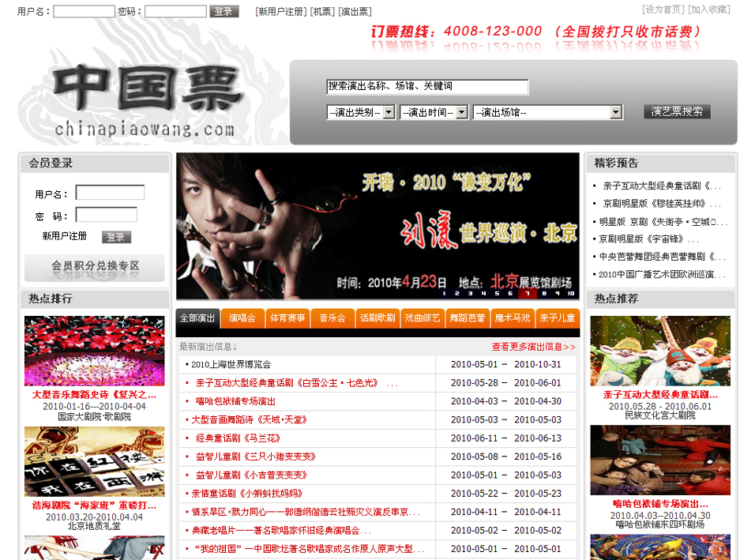Screen dimensions: 755x560
Task: Open 益智儿童剧《三只小猪变变变》
Action: click(x=256, y=457)
